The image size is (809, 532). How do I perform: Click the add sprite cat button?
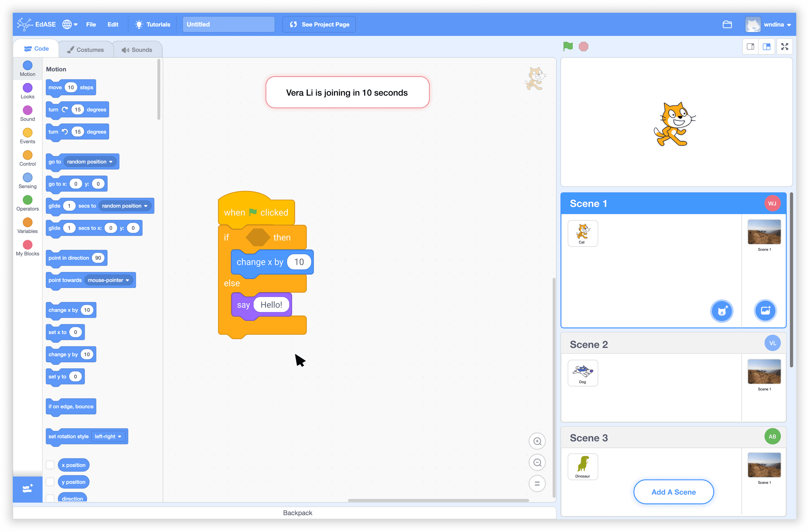[x=721, y=311]
